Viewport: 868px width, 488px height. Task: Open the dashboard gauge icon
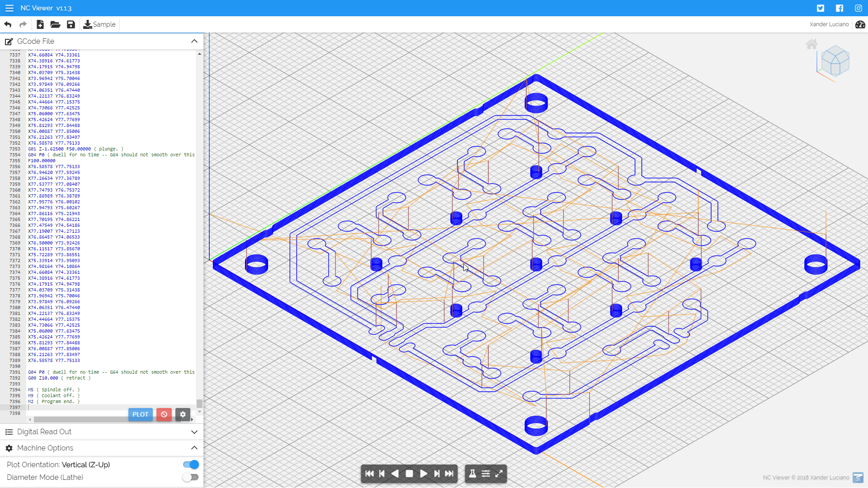tap(860, 24)
